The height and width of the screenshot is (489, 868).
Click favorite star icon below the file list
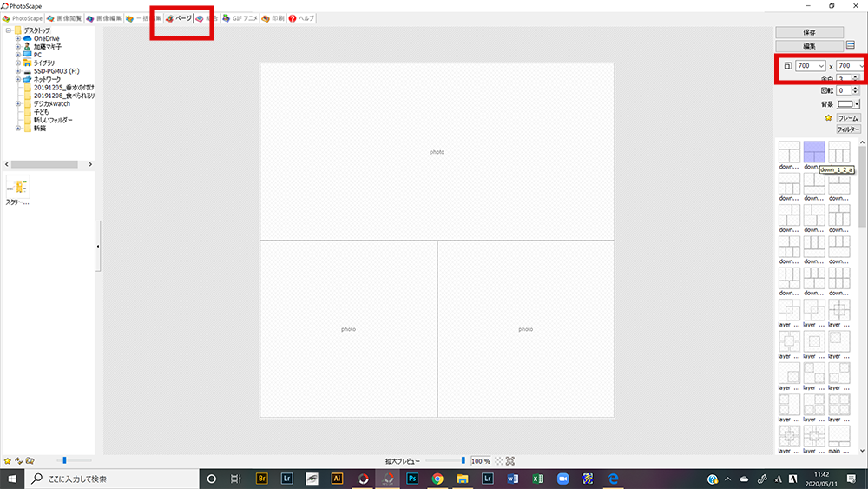coord(8,460)
